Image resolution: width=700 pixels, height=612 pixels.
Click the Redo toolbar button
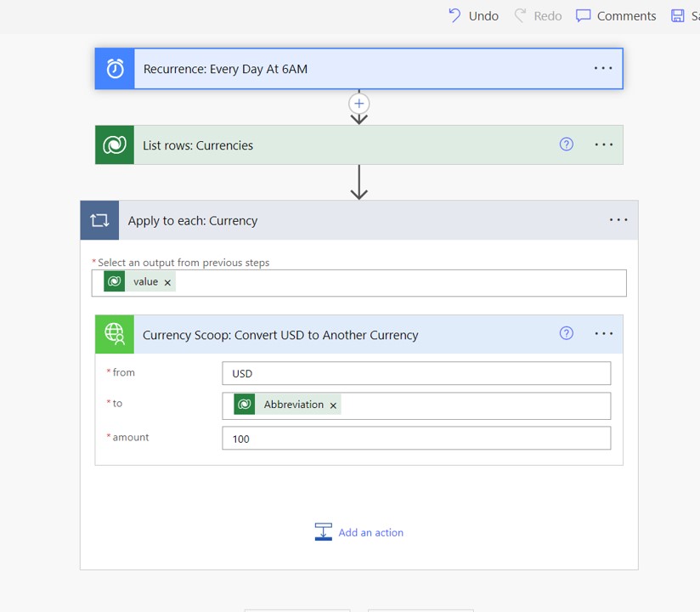[538, 15]
